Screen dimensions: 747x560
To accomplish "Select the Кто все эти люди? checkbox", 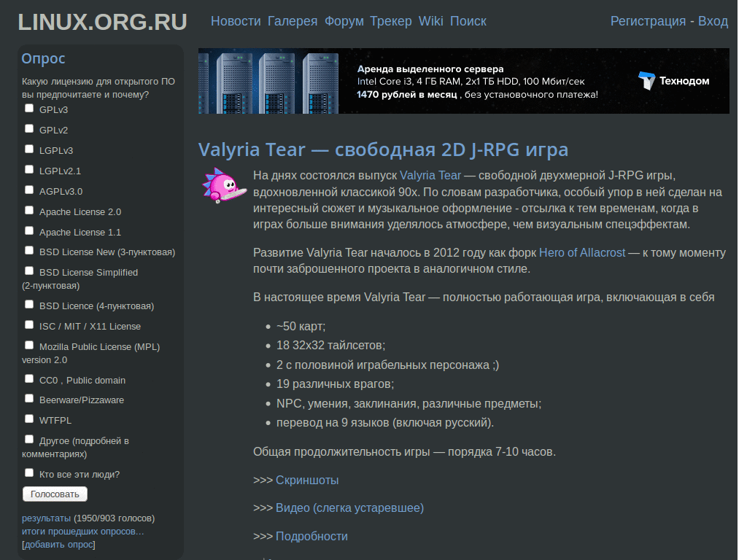I will click(29, 473).
